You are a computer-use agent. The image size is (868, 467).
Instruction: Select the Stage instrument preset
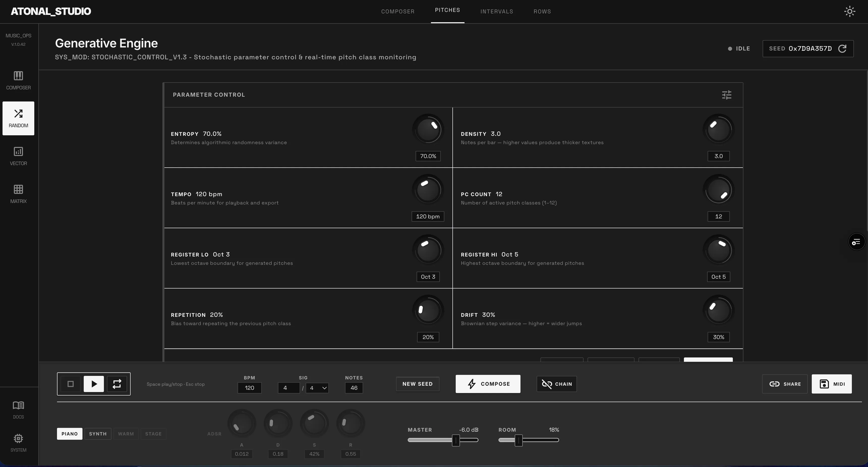(153, 434)
